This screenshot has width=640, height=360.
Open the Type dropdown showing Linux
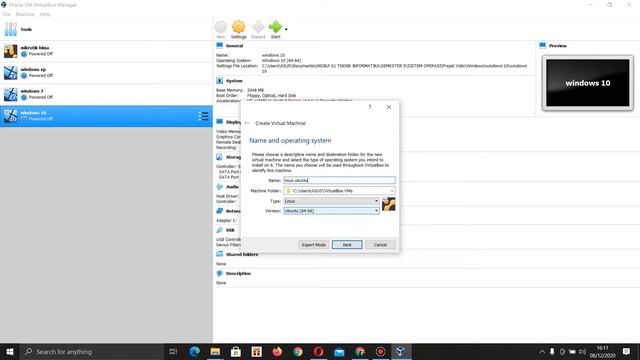[x=331, y=201]
